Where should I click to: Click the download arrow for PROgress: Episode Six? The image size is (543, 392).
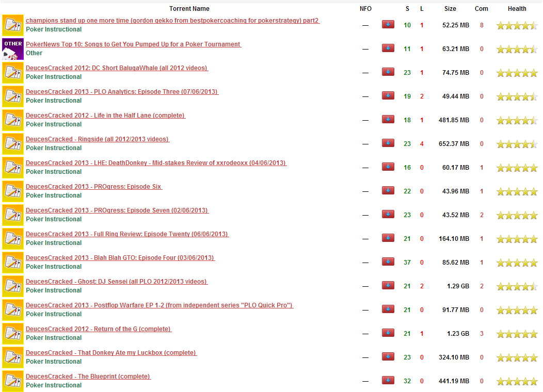click(x=388, y=190)
